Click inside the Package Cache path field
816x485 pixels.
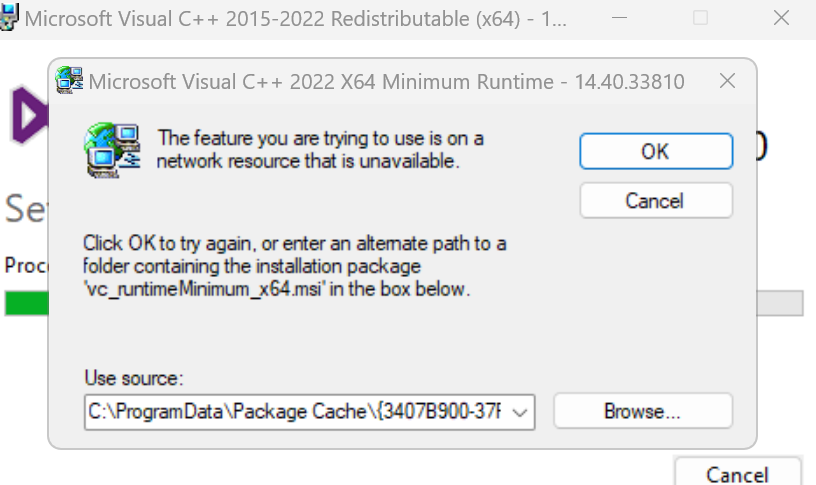pos(295,412)
